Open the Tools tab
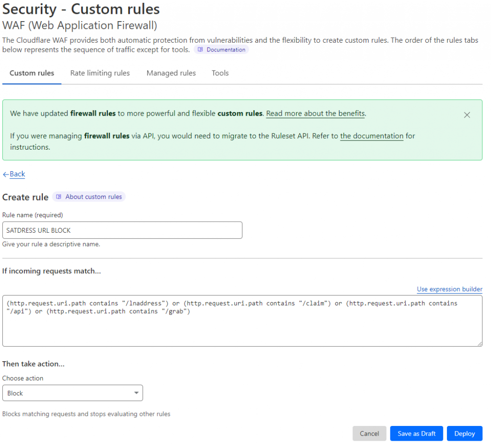The width and height of the screenshot is (491, 448). 220,73
